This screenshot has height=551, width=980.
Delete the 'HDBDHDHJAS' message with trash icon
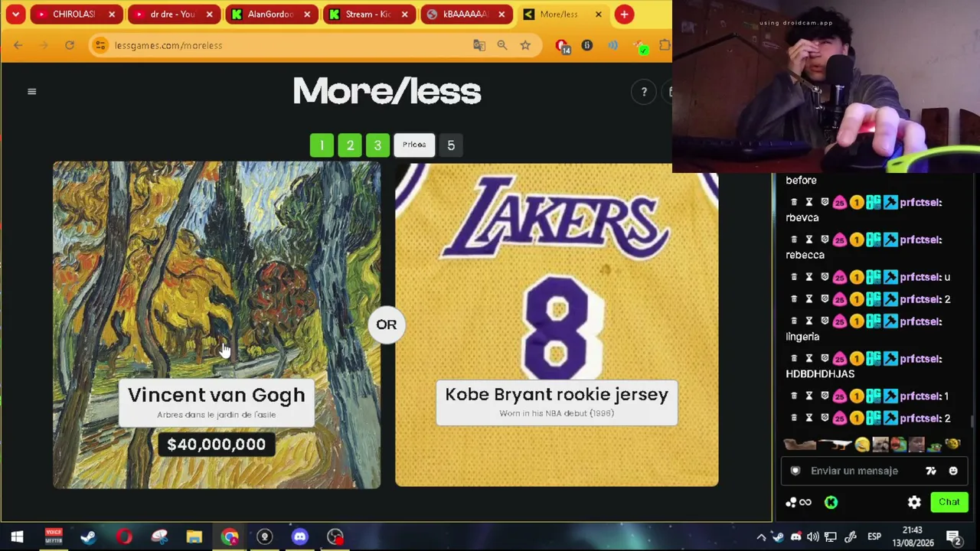(x=794, y=358)
